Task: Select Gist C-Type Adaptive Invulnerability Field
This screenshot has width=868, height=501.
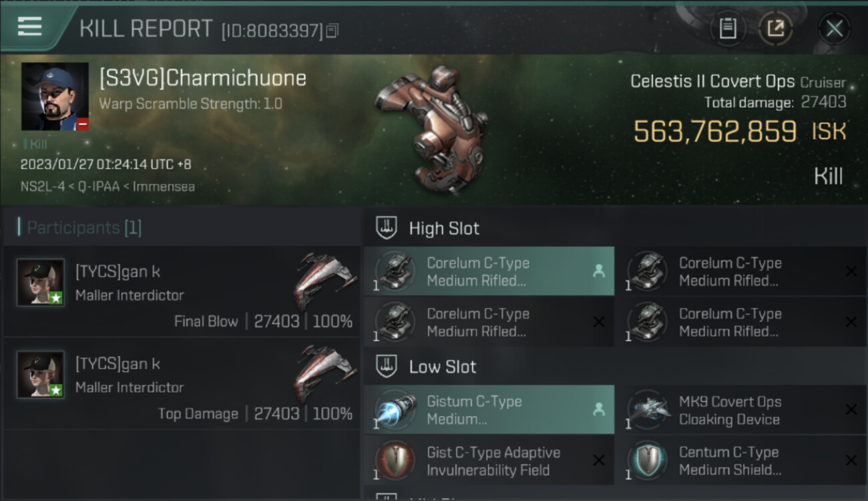Action: (x=489, y=460)
